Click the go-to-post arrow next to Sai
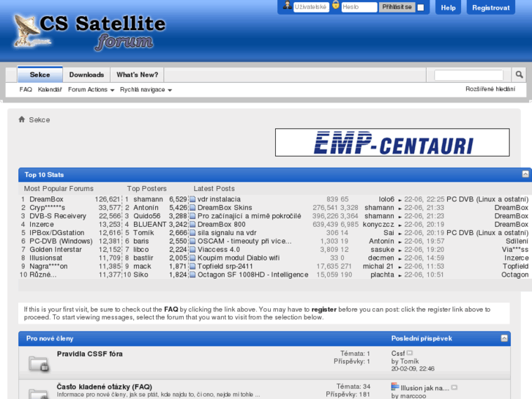Image resolution: width=532 pixels, height=399 pixels. click(400, 234)
